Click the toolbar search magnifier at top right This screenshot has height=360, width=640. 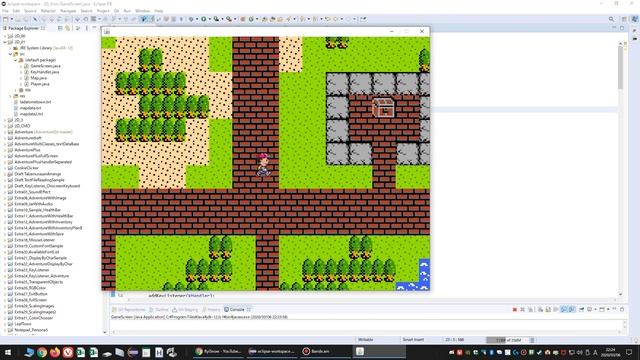[x=611, y=19]
